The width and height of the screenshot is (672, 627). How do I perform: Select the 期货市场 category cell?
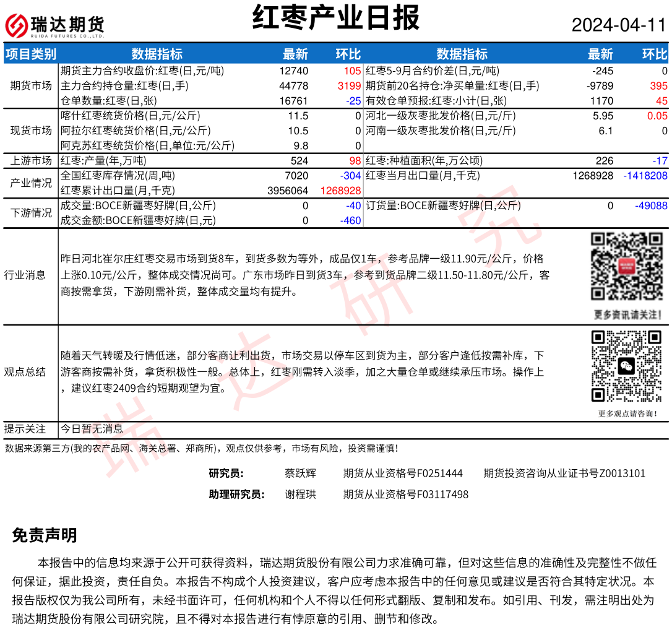point(31,86)
